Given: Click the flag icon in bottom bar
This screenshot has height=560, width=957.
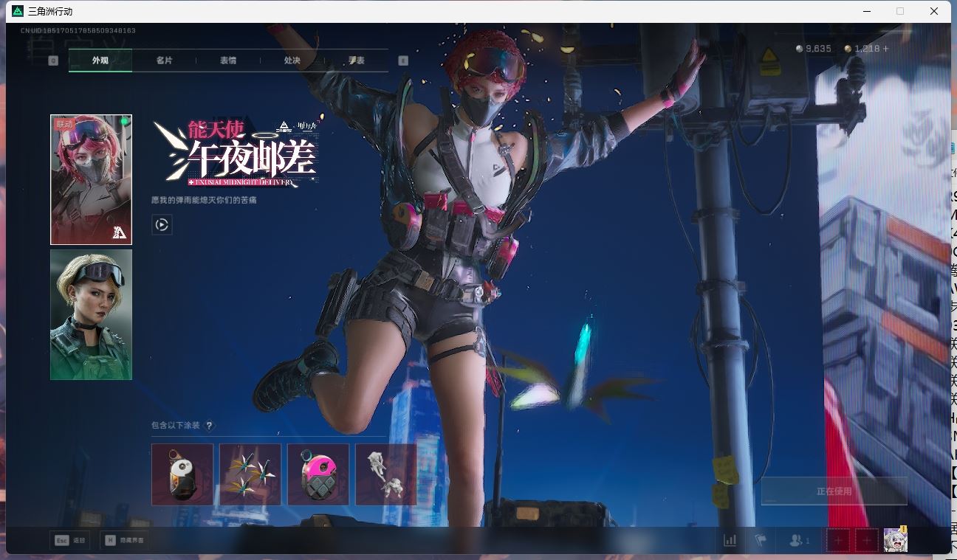Looking at the screenshot, I should click(x=761, y=540).
